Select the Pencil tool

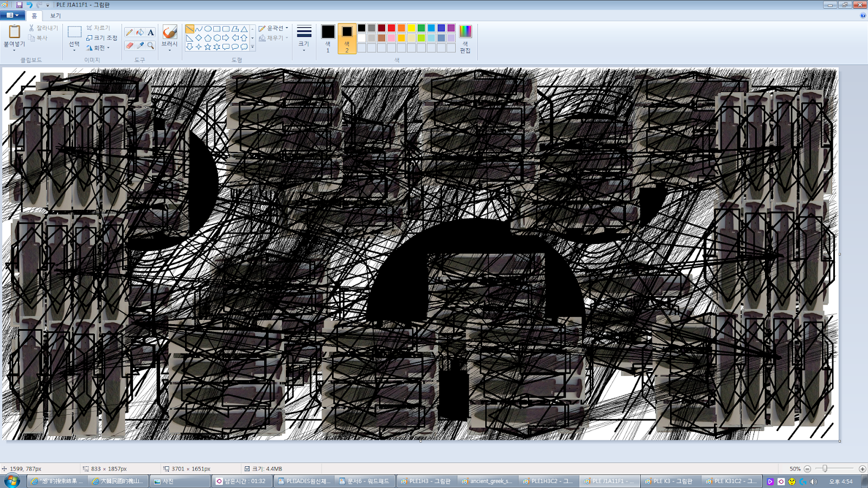tap(129, 33)
